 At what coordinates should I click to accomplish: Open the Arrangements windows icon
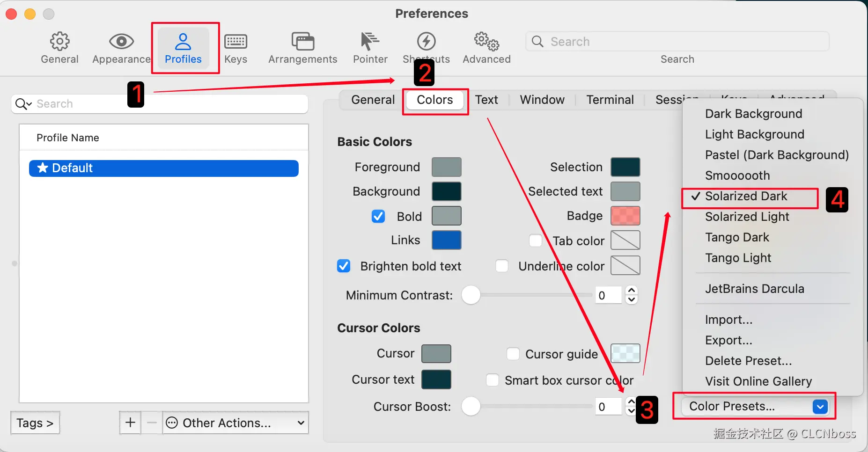303,42
